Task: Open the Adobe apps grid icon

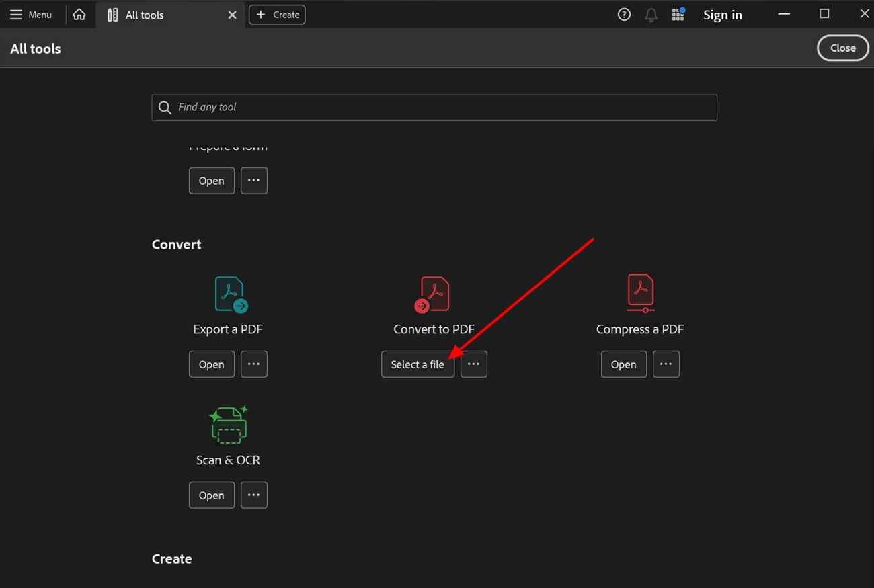Action: pos(678,15)
